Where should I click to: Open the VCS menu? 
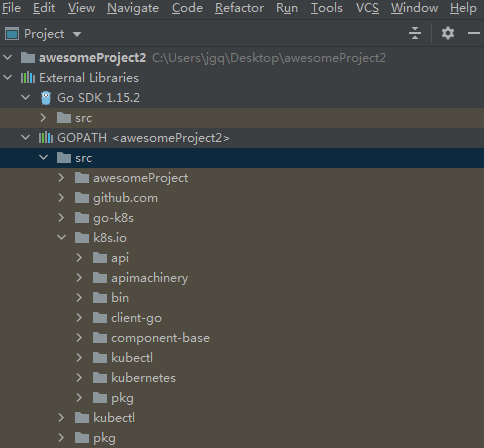(x=367, y=8)
